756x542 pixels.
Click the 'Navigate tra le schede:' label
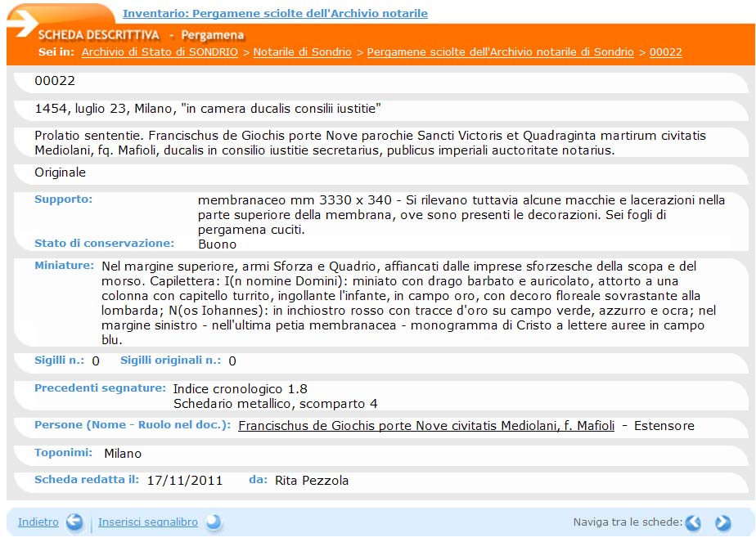pos(628,522)
